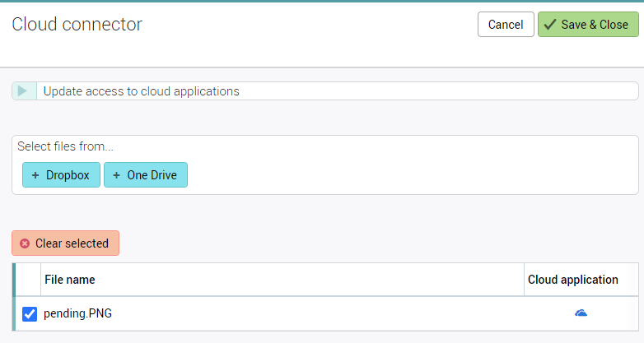The width and height of the screenshot is (644, 343).
Task: Click the play triangle icon beside Update access
Action: [x=23, y=91]
